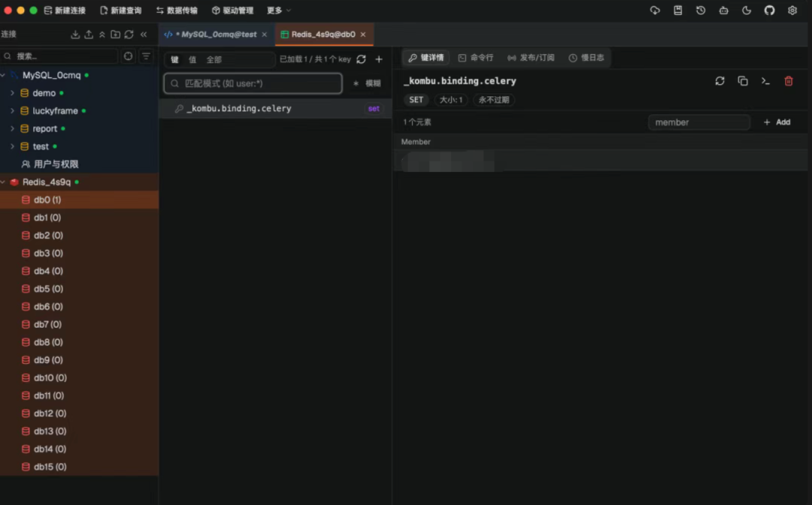This screenshot has height=505, width=812.
Task: Open the AI robot assistant icon
Action: 723,11
